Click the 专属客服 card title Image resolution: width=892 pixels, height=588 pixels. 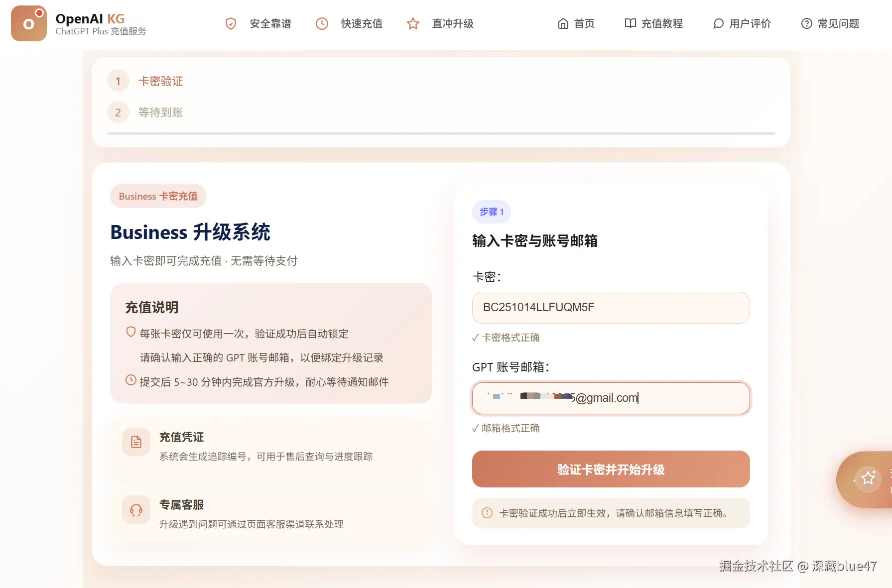pyautogui.click(x=182, y=505)
